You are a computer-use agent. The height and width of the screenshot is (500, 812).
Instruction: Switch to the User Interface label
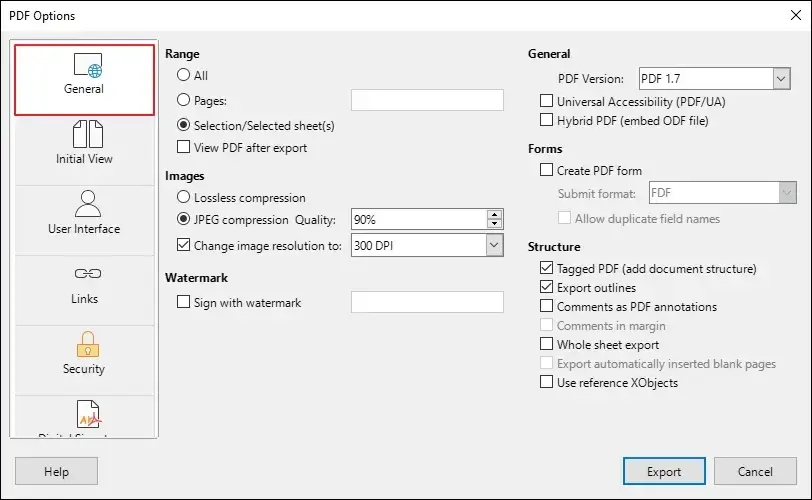click(84, 229)
